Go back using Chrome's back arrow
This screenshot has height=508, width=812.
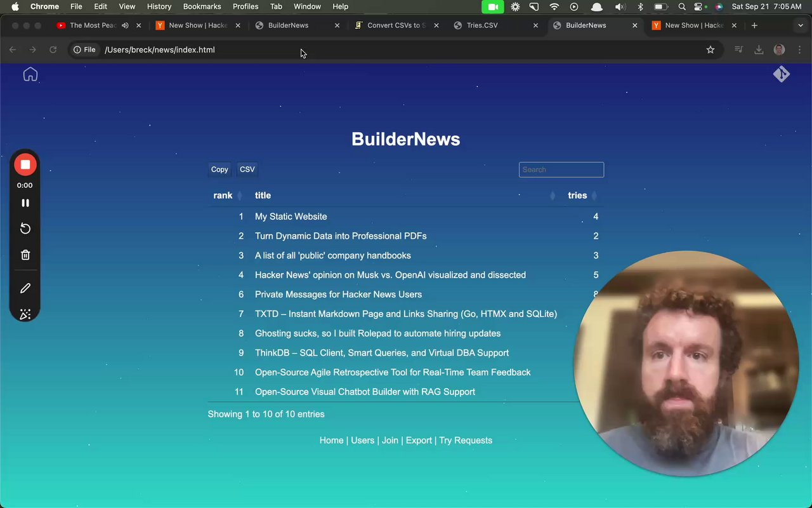(x=13, y=50)
